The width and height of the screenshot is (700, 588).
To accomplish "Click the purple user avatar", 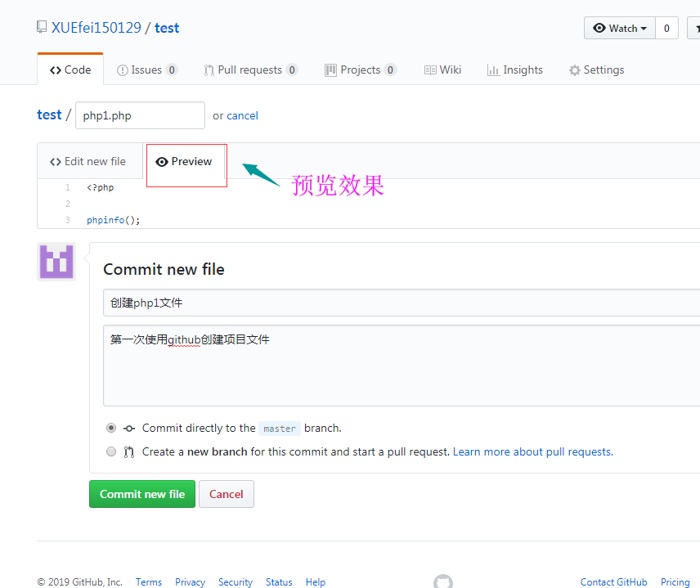I will (x=56, y=262).
